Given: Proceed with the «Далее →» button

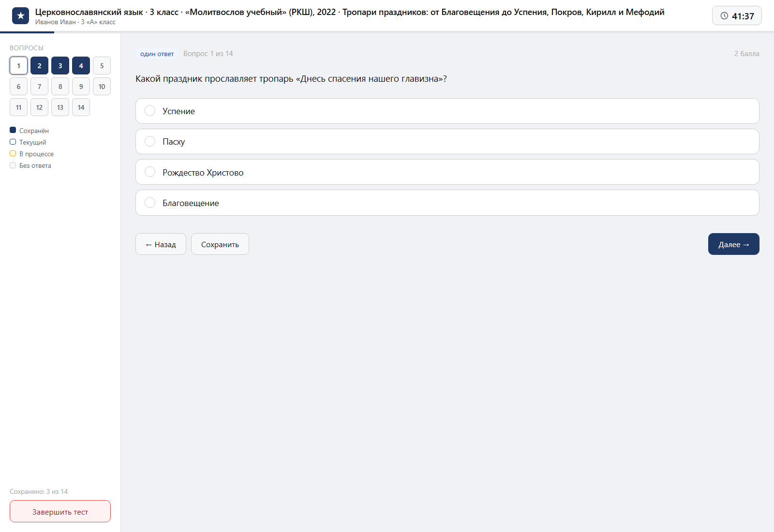Looking at the screenshot, I should (734, 244).
